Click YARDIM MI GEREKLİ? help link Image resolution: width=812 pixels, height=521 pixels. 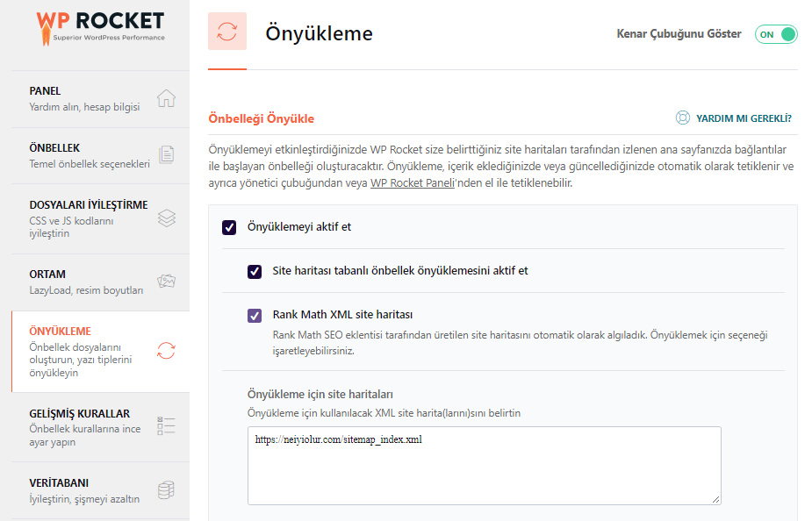point(744,118)
